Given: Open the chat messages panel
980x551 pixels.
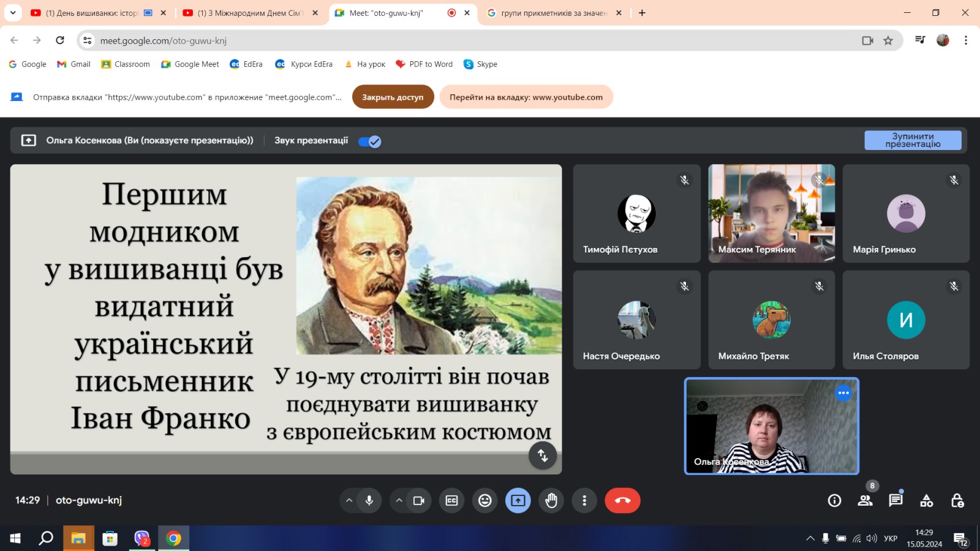Looking at the screenshot, I should pos(895,501).
